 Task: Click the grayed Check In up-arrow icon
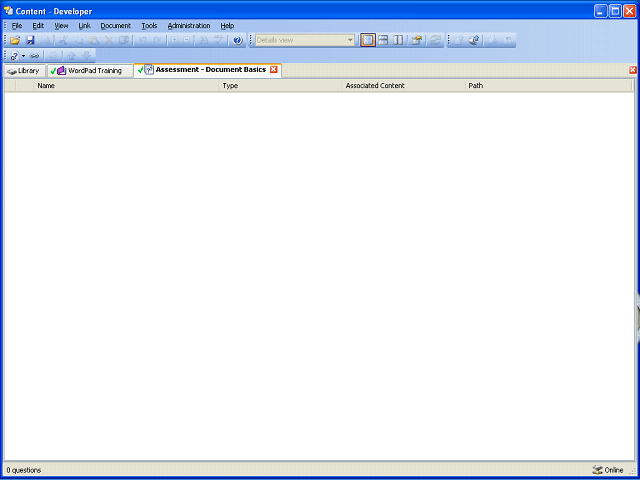tap(459, 40)
